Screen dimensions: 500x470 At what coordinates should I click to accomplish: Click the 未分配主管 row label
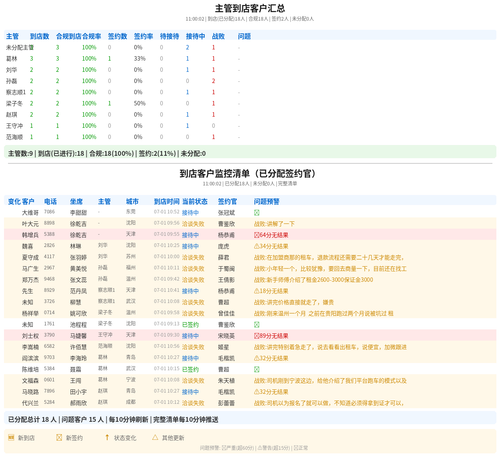20,47
